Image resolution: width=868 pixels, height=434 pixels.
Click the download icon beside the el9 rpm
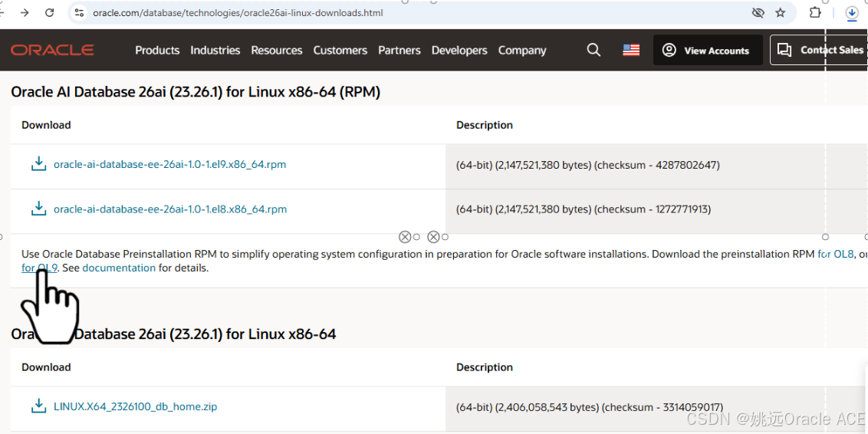point(38,164)
